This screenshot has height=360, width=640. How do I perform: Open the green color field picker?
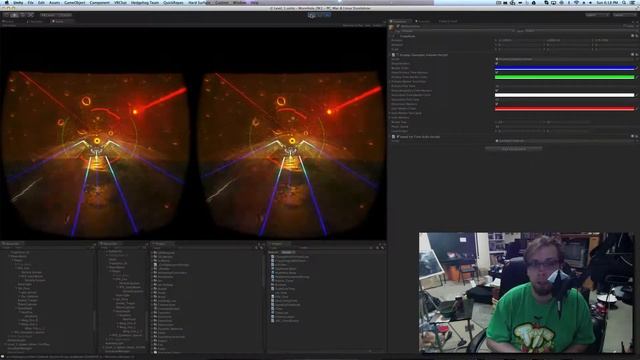point(564,77)
